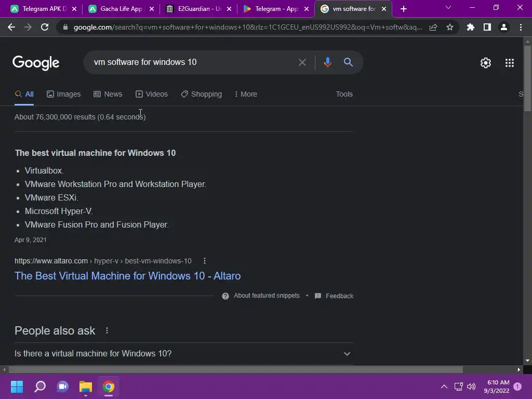This screenshot has height=399, width=532.
Task: Click the vertical page scrollbar thumb
Action: tap(527, 78)
